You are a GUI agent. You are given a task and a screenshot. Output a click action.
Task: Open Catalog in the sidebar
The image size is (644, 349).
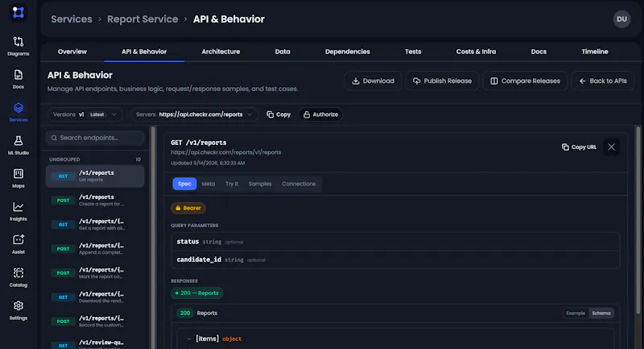pos(18,277)
